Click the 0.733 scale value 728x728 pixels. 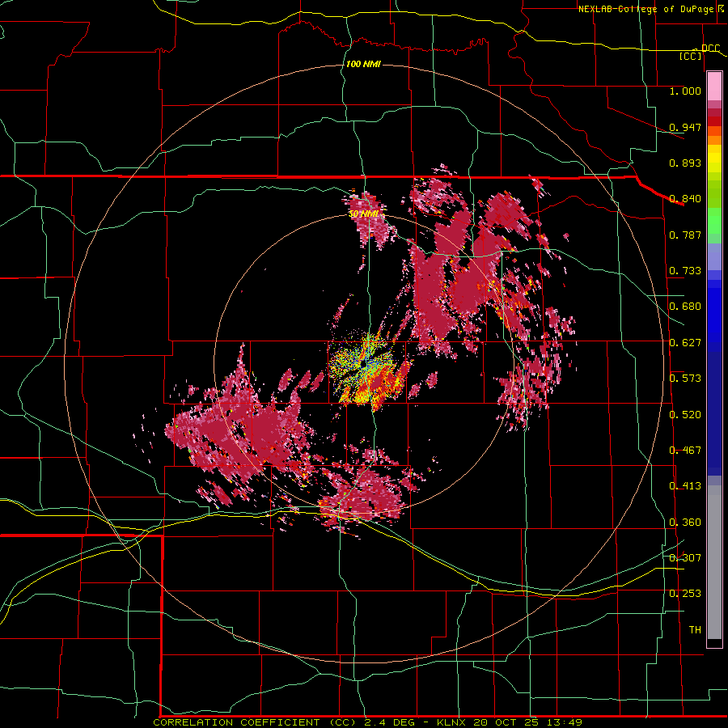coord(685,271)
